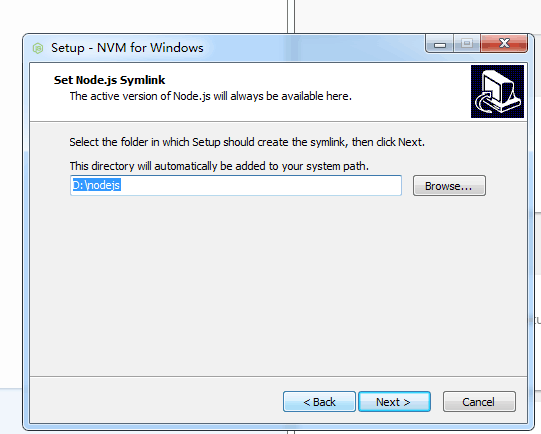This screenshot has height=434, width=541.
Task: Click the Next > button
Action: click(x=394, y=402)
